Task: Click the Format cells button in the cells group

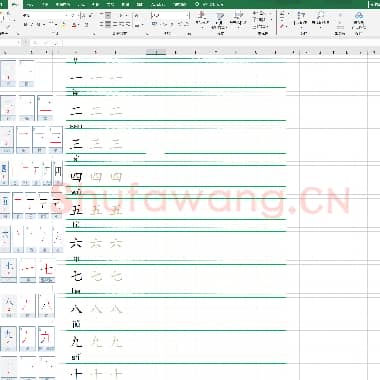Action: tap(260, 27)
